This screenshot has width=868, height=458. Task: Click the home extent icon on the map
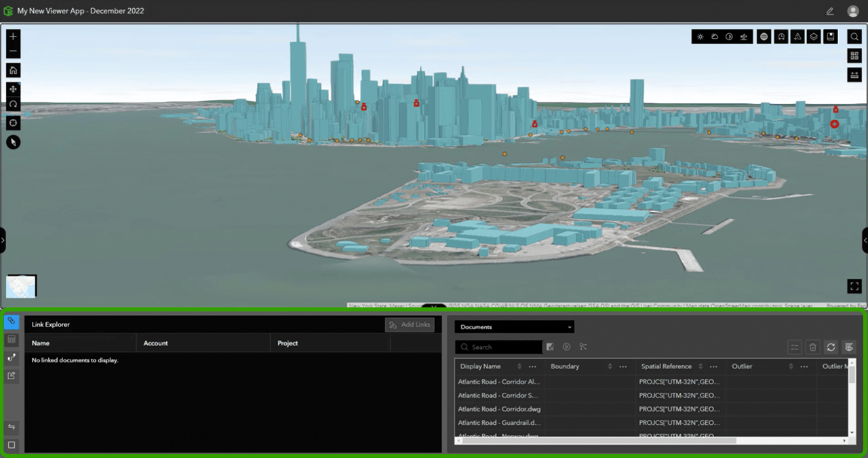coord(13,70)
